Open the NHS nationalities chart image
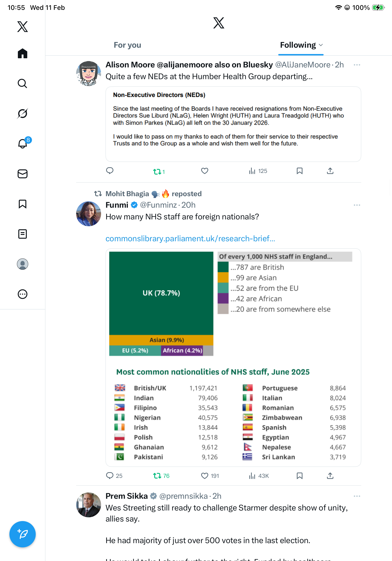This screenshot has width=392, height=561. coord(233,357)
